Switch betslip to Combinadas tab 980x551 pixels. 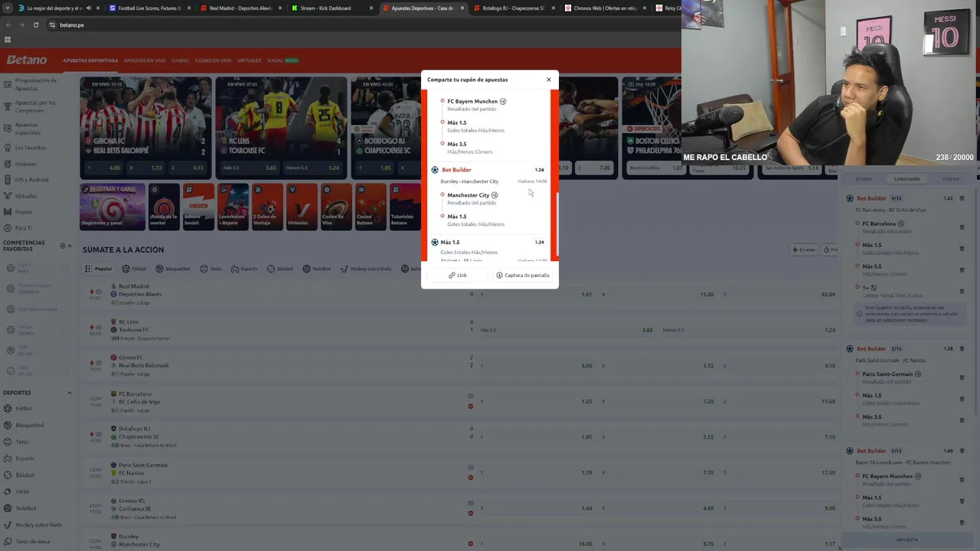pyautogui.click(x=907, y=179)
